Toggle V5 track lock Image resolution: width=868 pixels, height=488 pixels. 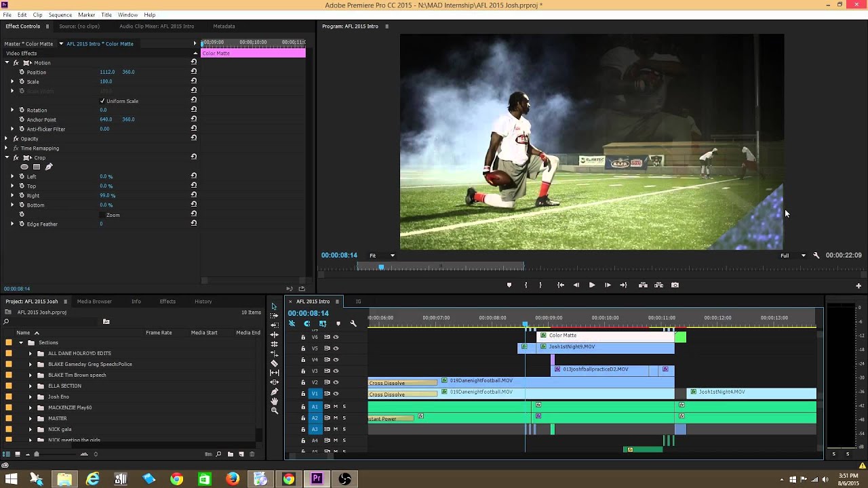tap(303, 348)
